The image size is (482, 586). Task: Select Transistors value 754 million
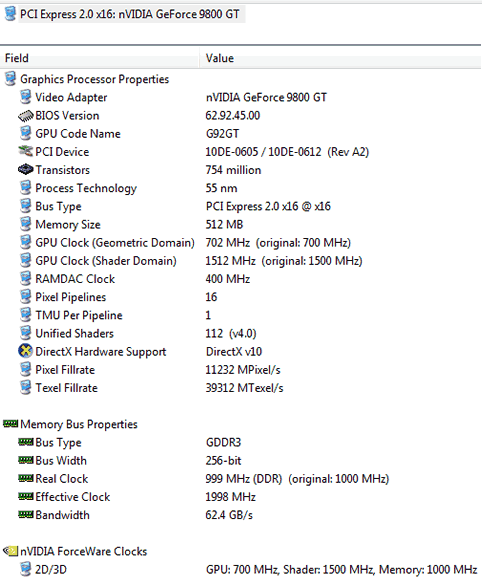tap(233, 170)
